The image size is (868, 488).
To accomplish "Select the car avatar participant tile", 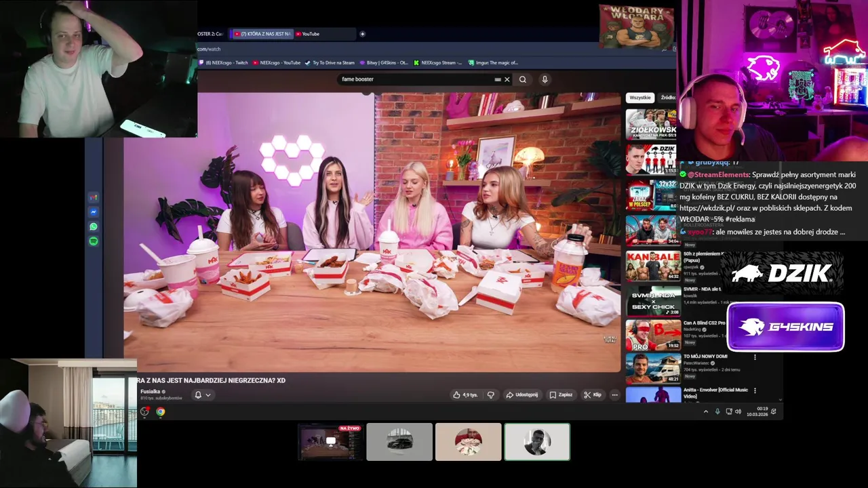I will 399,442.
